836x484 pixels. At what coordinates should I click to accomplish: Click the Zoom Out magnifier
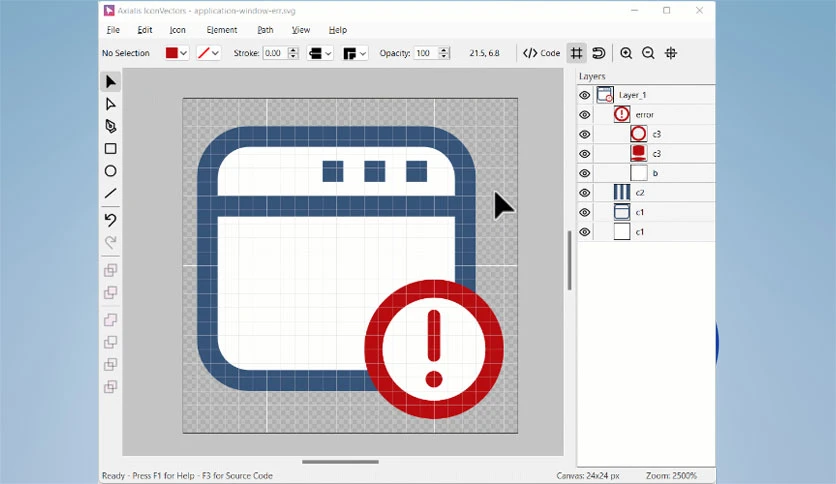click(648, 53)
